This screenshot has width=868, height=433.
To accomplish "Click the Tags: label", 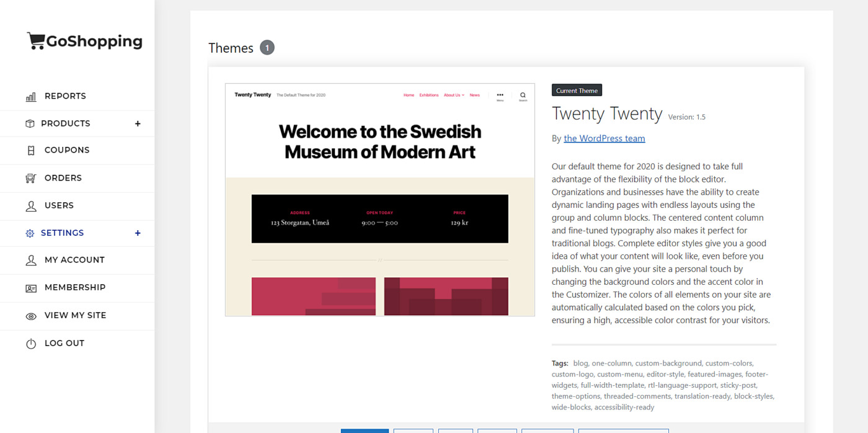I will point(560,364).
